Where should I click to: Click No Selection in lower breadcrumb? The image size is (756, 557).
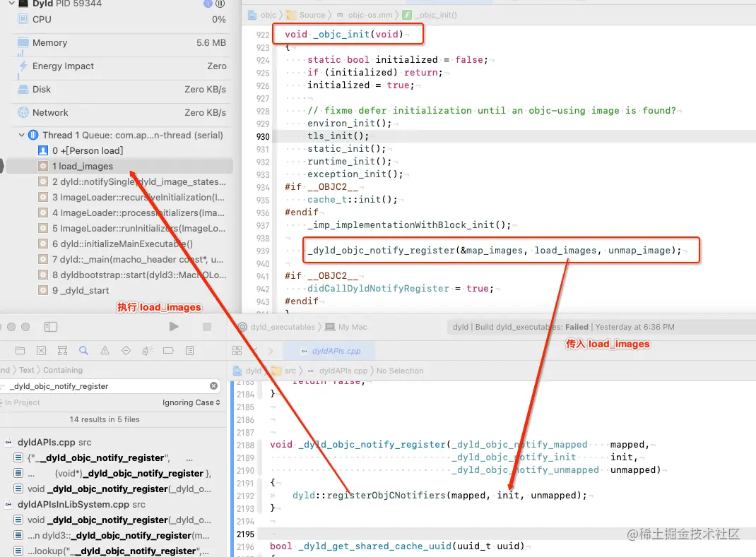pyautogui.click(x=400, y=371)
